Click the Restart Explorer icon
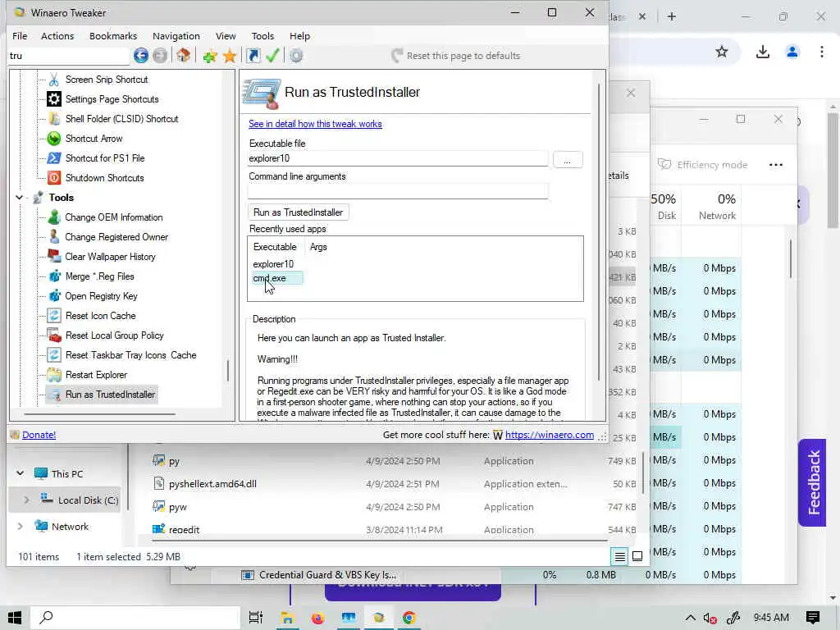The width and height of the screenshot is (840, 630). point(53,375)
